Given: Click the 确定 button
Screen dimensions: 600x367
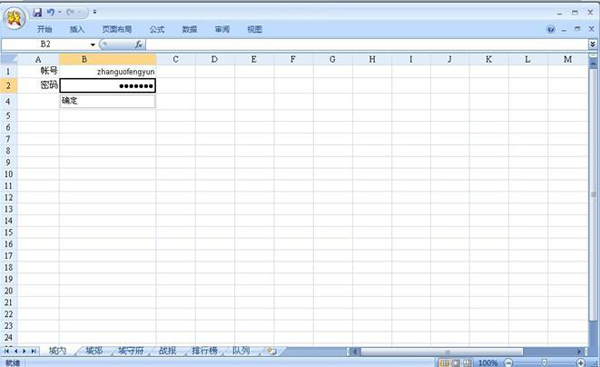Looking at the screenshot, I should pos(108,101).
